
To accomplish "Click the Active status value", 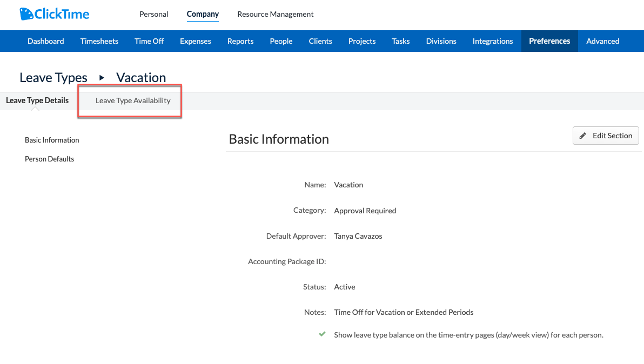I will [344, 287].
